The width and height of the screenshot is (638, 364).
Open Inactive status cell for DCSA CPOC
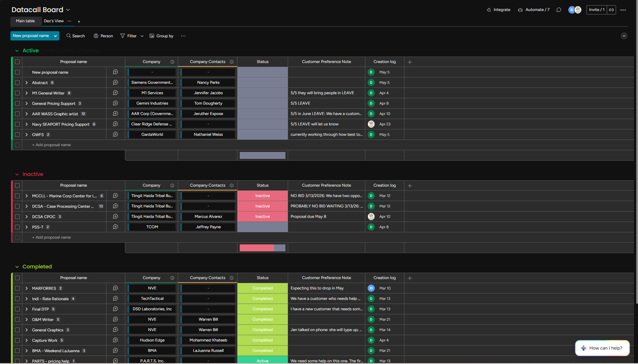263,217
